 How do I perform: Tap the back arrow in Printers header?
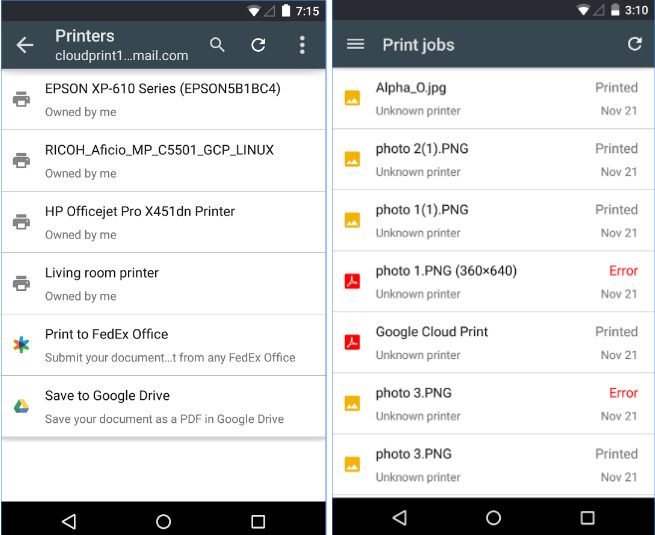pos(25,45)
